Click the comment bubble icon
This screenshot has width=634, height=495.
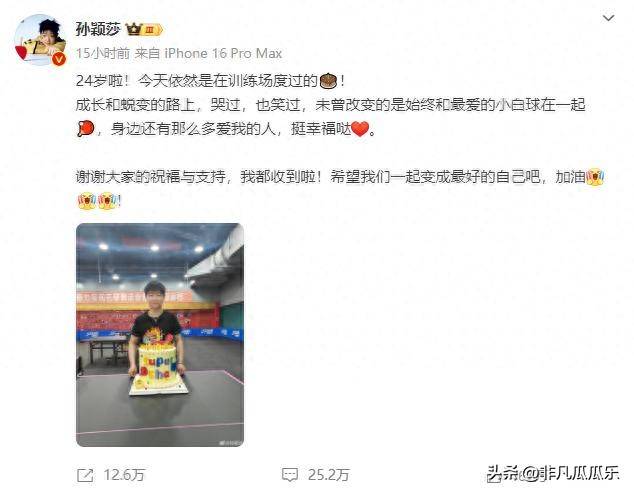click(x=290, y=475)
